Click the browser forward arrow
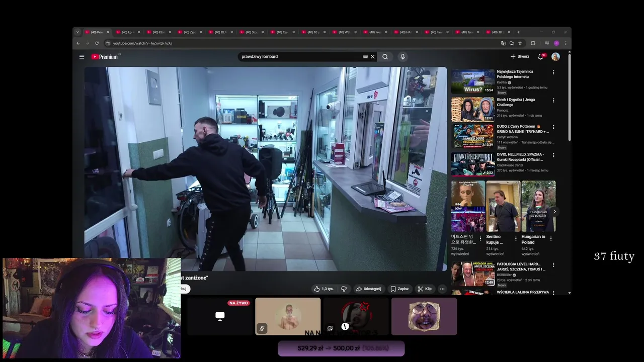This screenshot has width=644, height=362. pyautogui.click(x=88, y=43)
